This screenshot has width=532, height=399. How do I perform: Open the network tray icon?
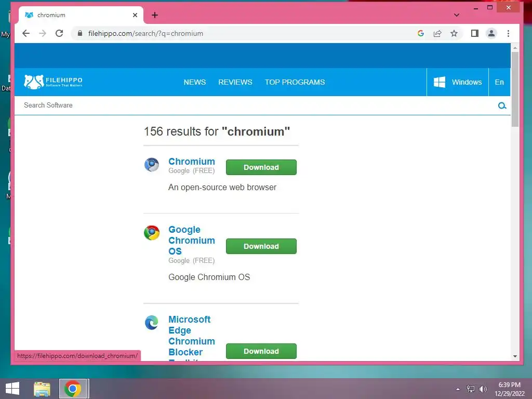[471, 389]
